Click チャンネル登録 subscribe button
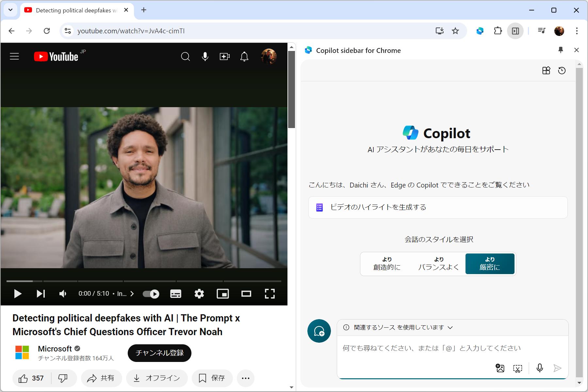588x392 pixels. (159, 353)
